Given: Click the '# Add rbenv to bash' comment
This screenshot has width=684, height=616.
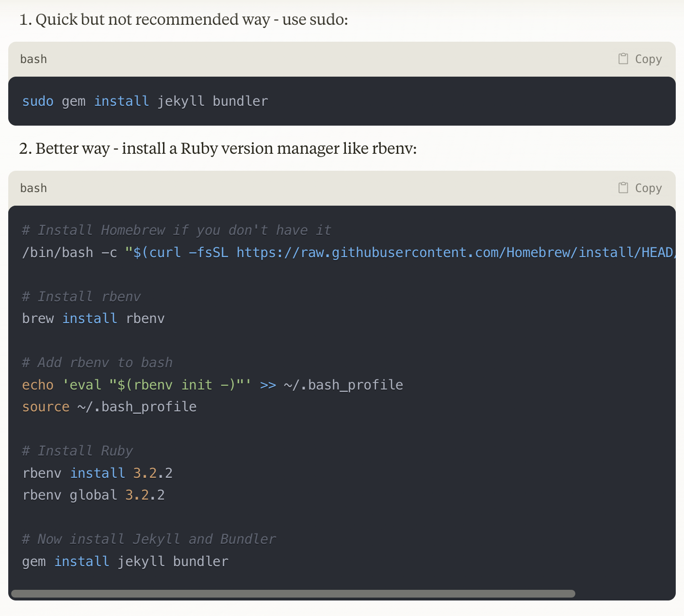Looking at the screenshot, I should (x=98, y=362).
